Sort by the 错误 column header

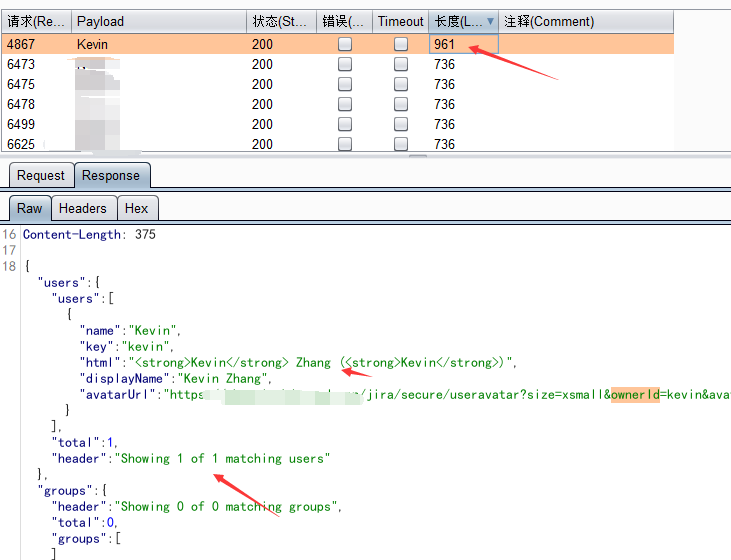[345, 21]
